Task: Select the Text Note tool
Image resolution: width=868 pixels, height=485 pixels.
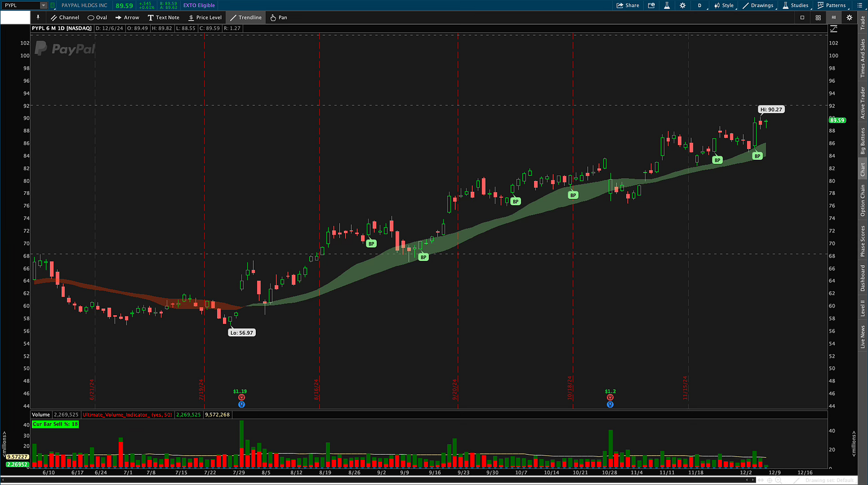Action: pyautogui.click(x=163, y=17)
